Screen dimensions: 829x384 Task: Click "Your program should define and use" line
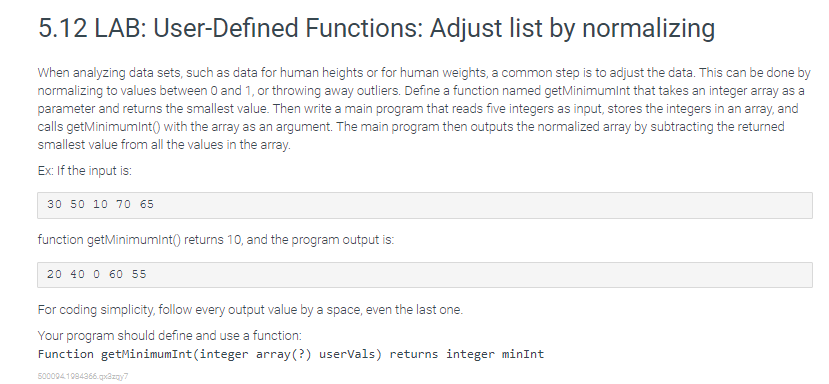pos(170,336)
